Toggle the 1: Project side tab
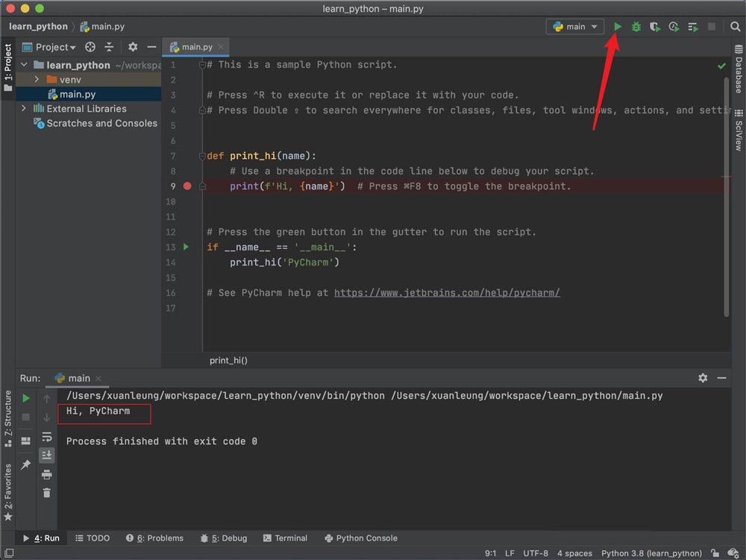This screenshot has height=560, width=746. point(7,67)
